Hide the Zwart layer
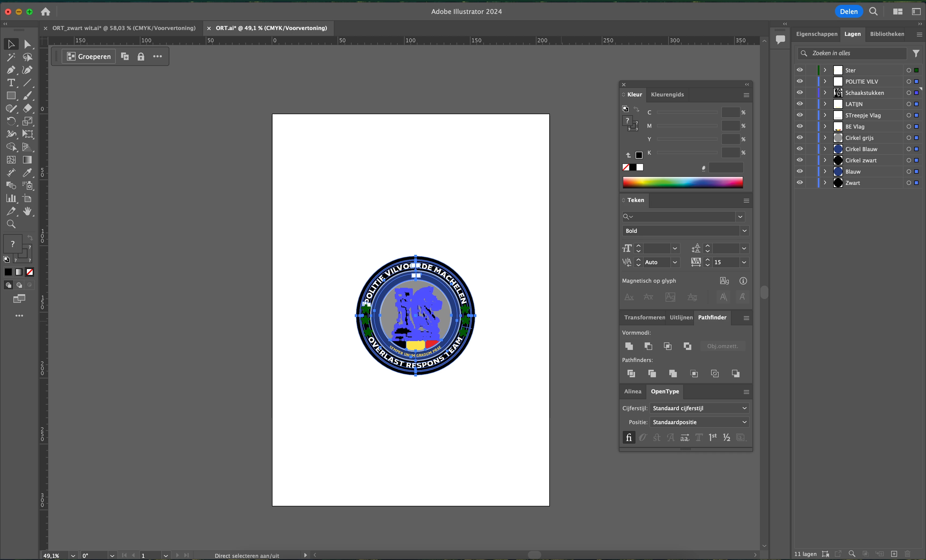926x560 pixels. 799,183
